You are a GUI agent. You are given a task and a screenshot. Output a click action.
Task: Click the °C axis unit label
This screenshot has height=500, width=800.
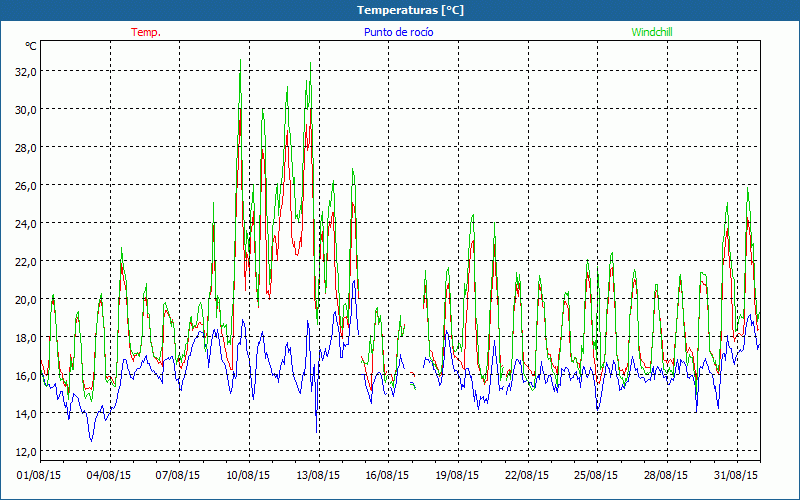pyautogui.click(x=31, y=46)
